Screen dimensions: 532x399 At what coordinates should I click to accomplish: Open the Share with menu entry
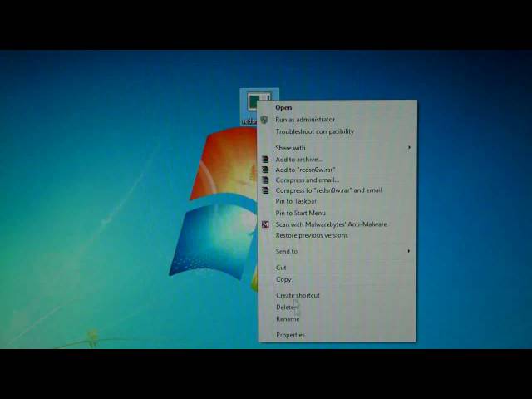[x=290, y=148]
